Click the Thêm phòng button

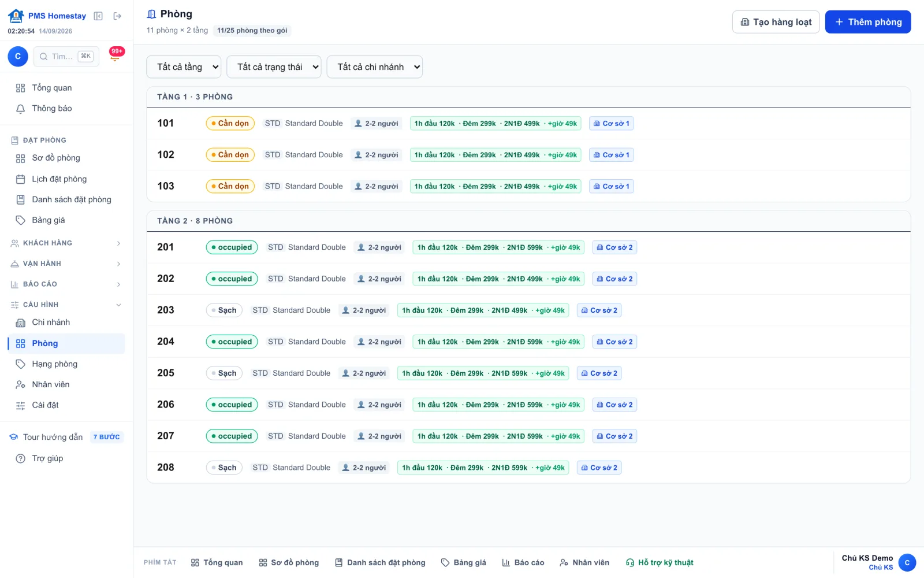pyautogui.click(x=868, y=22)
